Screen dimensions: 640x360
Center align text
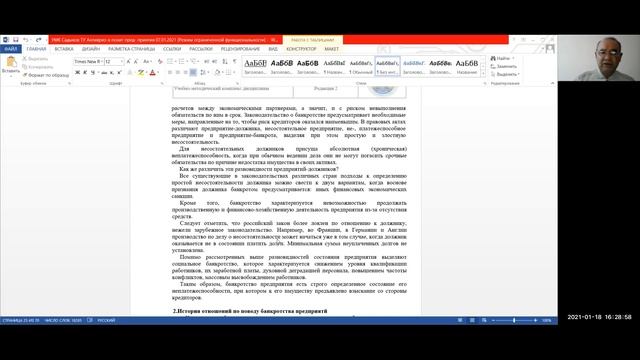tap(178, 72)
